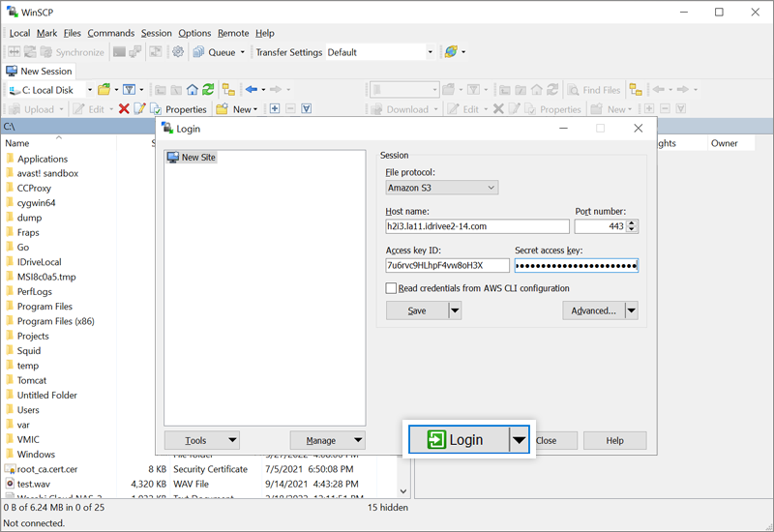Screen dimensions: 774x532
Task: Click the open directory folder icon in local panel
Action: click(x=104, y=89)
